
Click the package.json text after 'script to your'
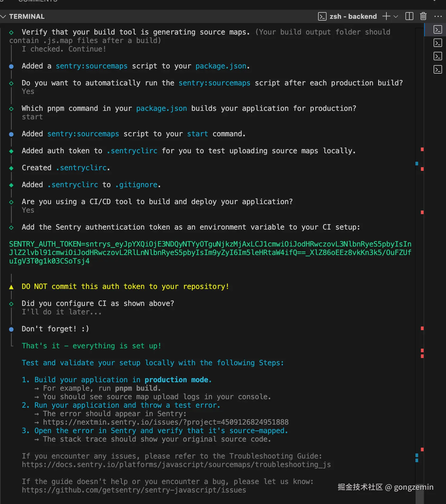tap(221, 66)
